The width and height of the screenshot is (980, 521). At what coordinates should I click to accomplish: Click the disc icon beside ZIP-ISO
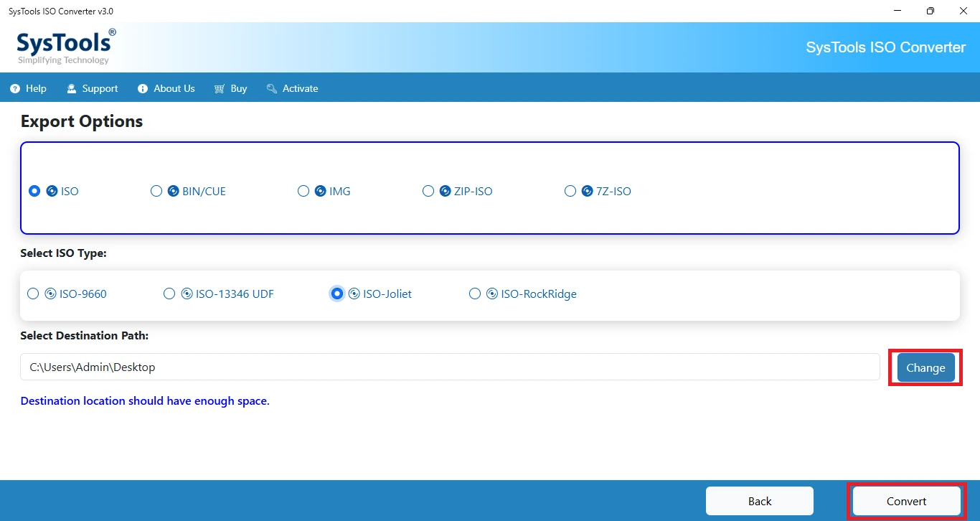coord(445,192)
